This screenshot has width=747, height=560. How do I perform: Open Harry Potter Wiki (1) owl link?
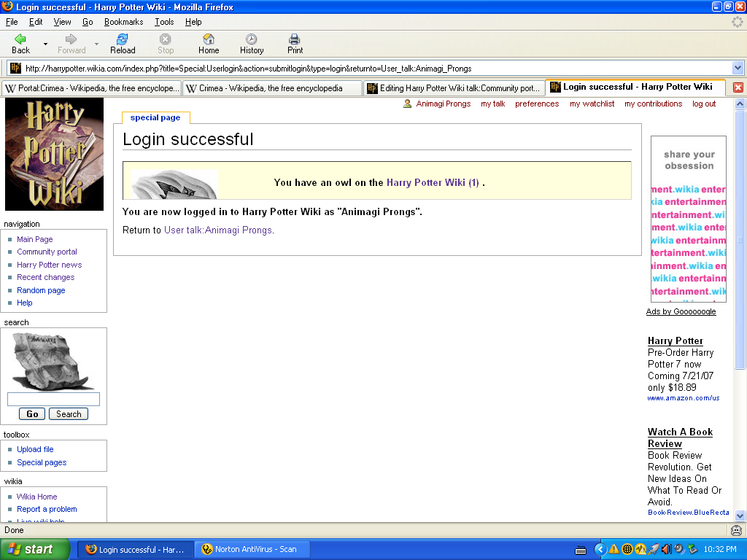coord(433,182)
